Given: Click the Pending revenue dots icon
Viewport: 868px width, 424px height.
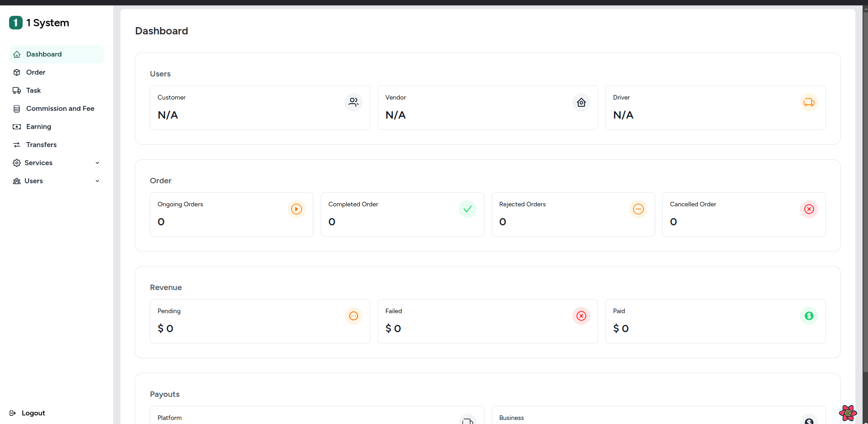Looking at the screenshot, I should pyautogui.click(x=353, y=316).
